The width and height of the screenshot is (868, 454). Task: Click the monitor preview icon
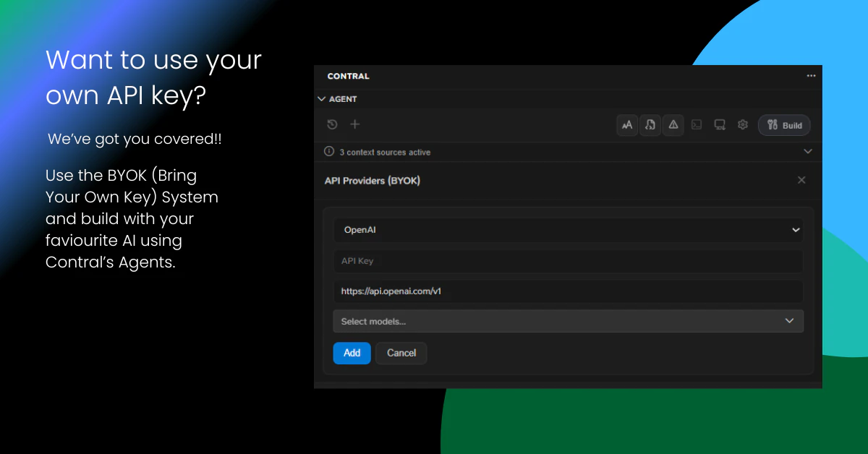pyautogui.click(x=720, y=125)
